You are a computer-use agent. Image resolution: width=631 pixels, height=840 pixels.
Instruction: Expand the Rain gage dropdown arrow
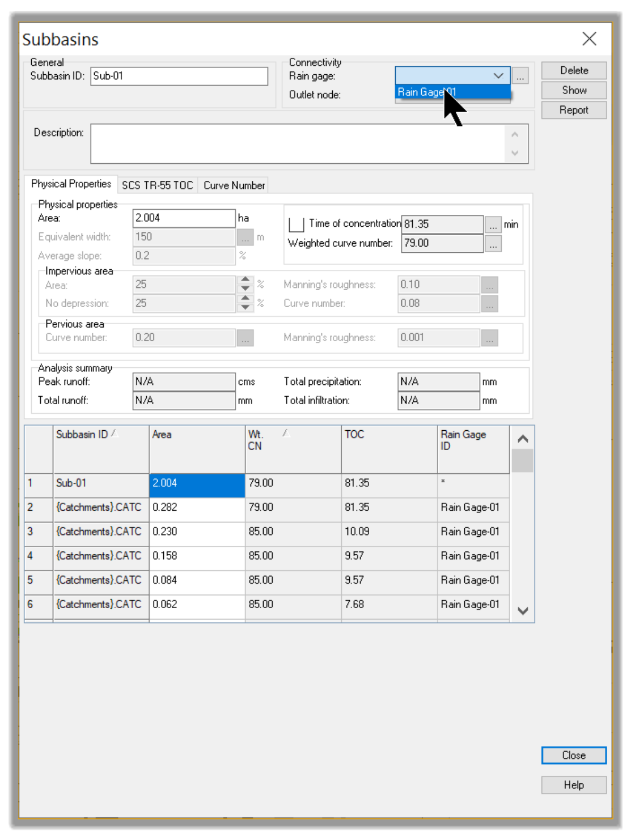pyautogui.click(x=498, y=75)
